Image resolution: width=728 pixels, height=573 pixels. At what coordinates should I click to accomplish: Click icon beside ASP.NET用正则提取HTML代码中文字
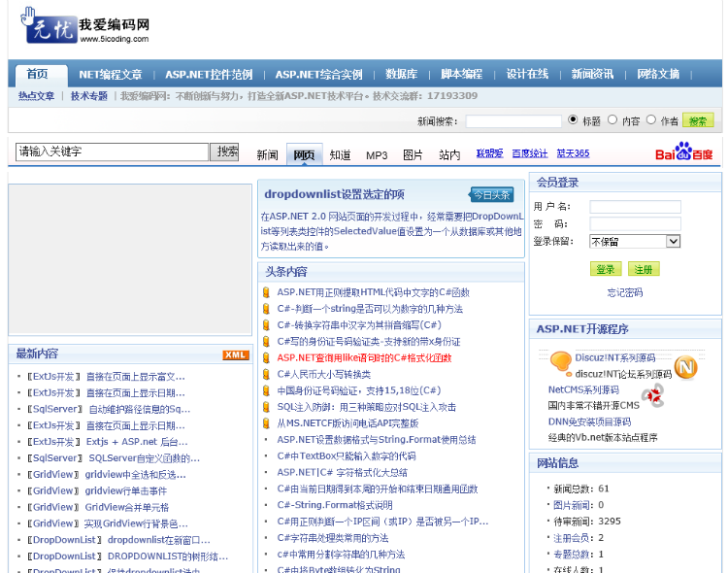coord(267,292)
